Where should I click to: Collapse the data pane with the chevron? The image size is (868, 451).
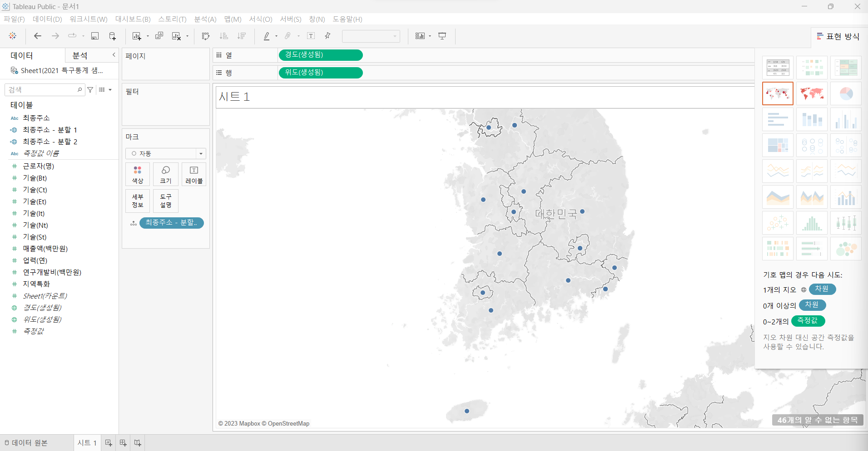point(114,55)
